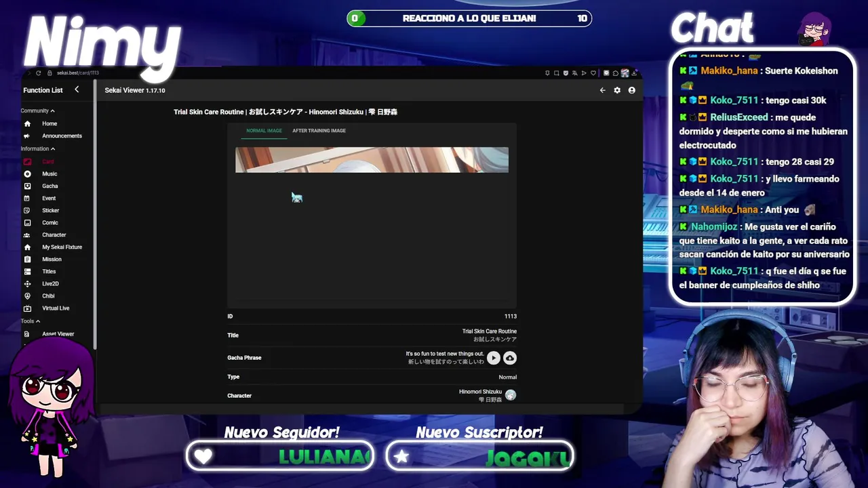
Task: Reload the page in the browser
Action: click(x=39, y=73)
